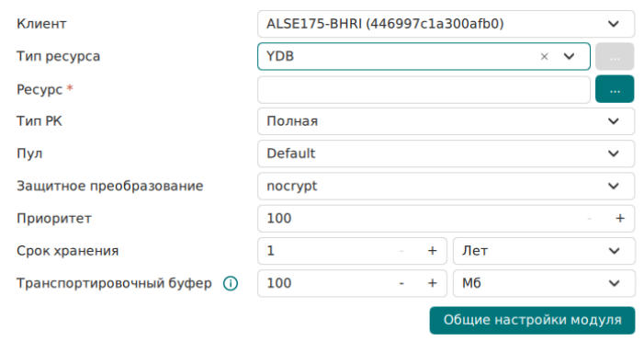The image size is (644, 341).
Task: Focus the empty Ресурс input field
Action: coord(424,89)
